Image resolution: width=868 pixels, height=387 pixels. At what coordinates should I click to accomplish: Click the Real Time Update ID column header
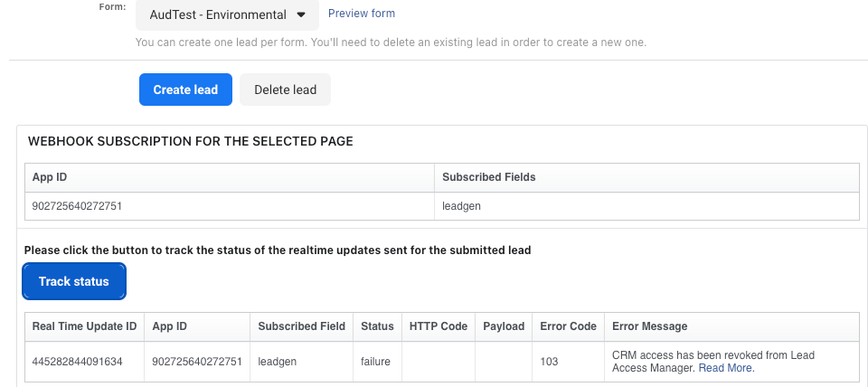click(84, 326)
